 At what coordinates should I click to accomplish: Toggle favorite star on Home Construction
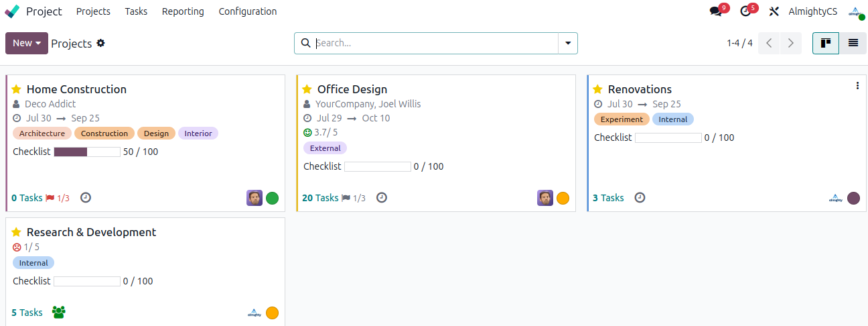tap(17, 89)
